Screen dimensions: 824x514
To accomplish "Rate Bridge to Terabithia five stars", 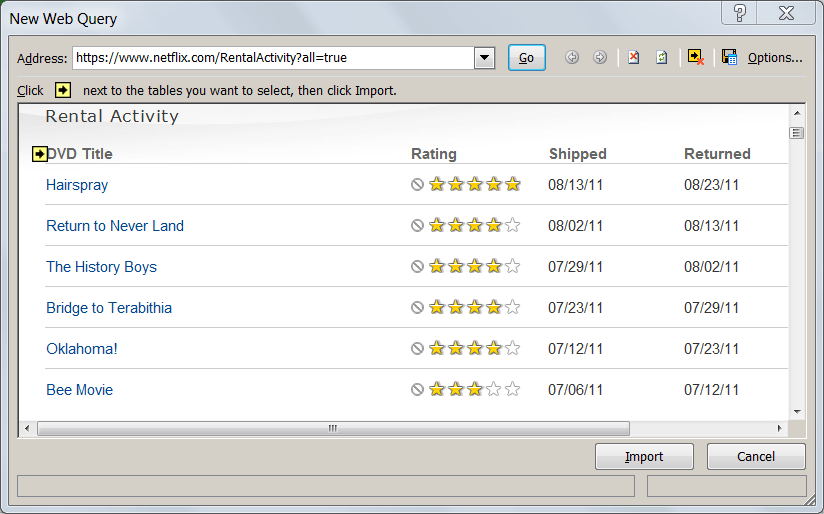I will tap(512, 307).
